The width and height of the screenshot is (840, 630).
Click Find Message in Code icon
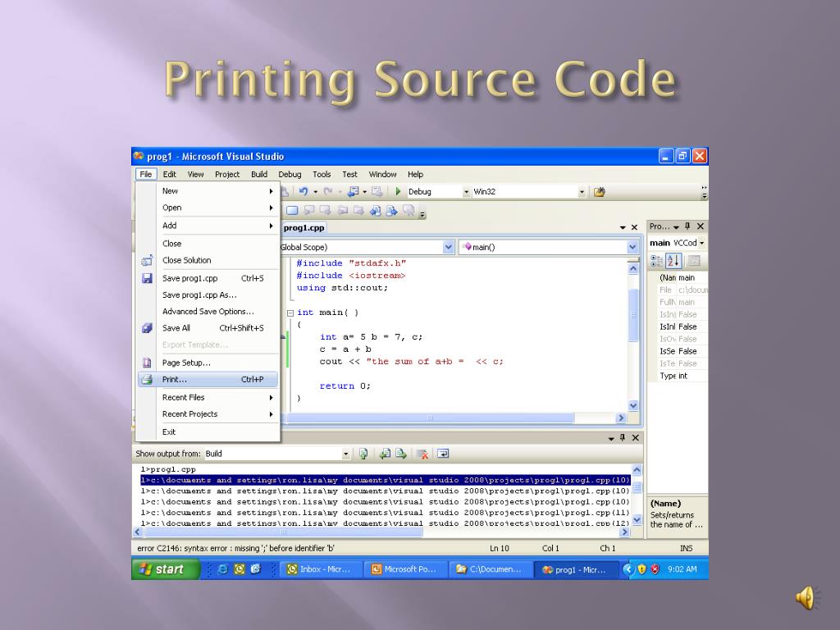click(x=363, y=454)
